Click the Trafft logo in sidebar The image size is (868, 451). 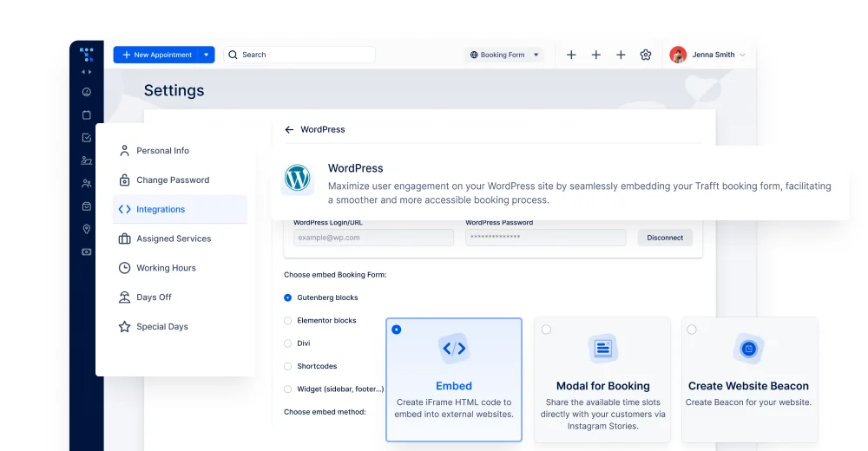[86, 55]
